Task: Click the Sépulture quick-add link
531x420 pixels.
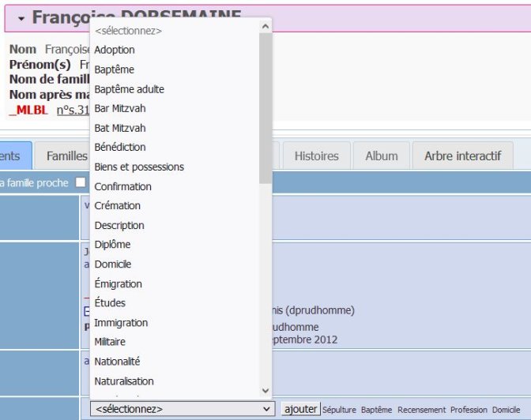Action: (x=339, y=410)
